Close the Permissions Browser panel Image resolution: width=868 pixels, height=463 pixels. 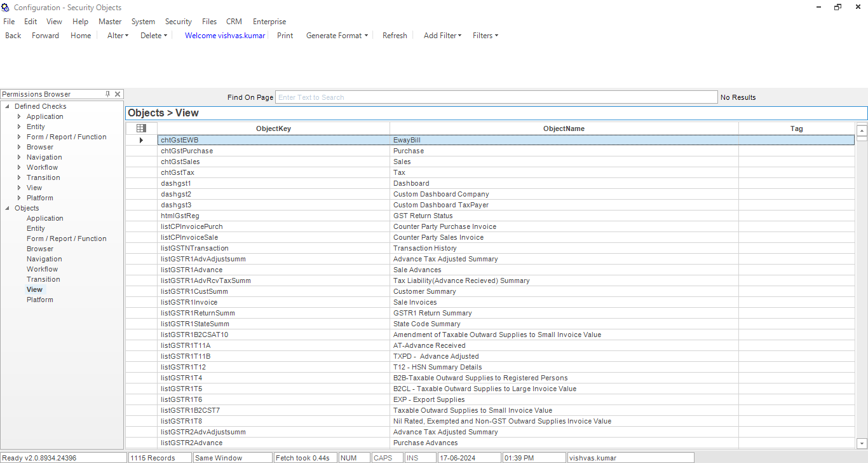(x=118, y=94)
